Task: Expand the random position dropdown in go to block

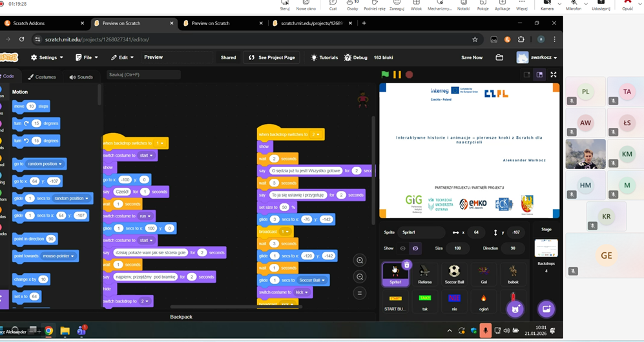Action: pos(45,164)
